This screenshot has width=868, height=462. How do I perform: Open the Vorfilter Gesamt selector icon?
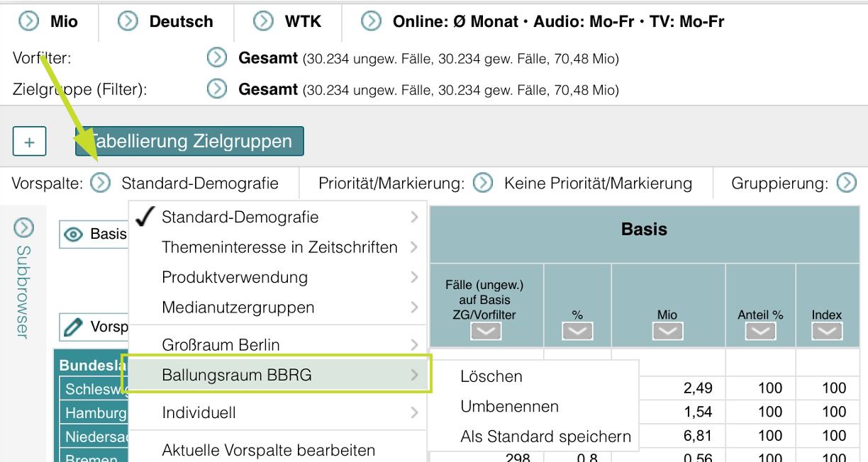tap(217, 58)
